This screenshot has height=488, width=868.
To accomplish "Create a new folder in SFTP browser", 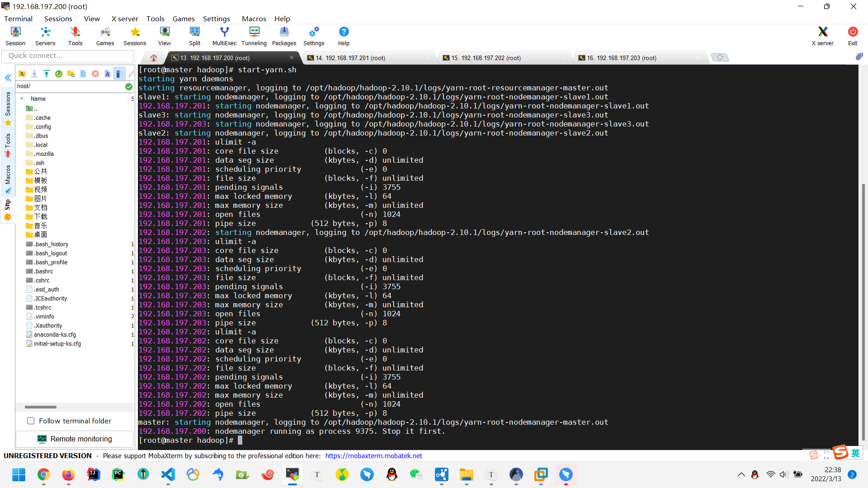I will click(71, 74).
